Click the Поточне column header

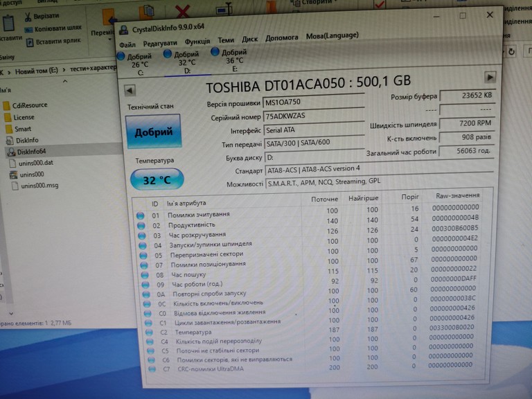click(324, 199)
